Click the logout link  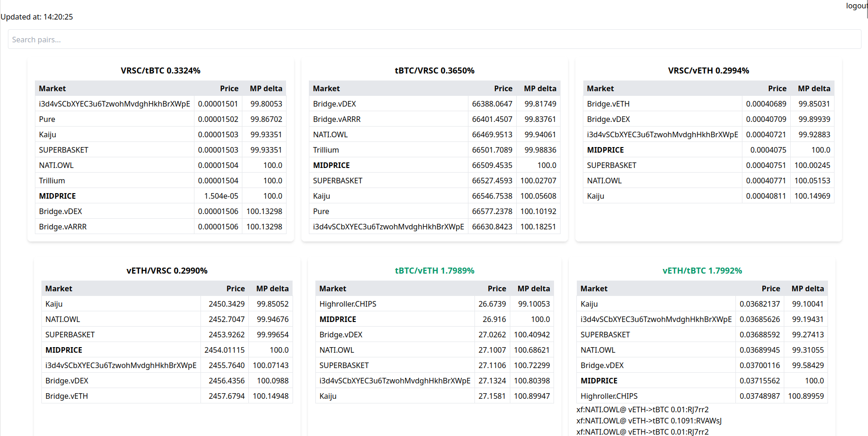coord(856,6)
